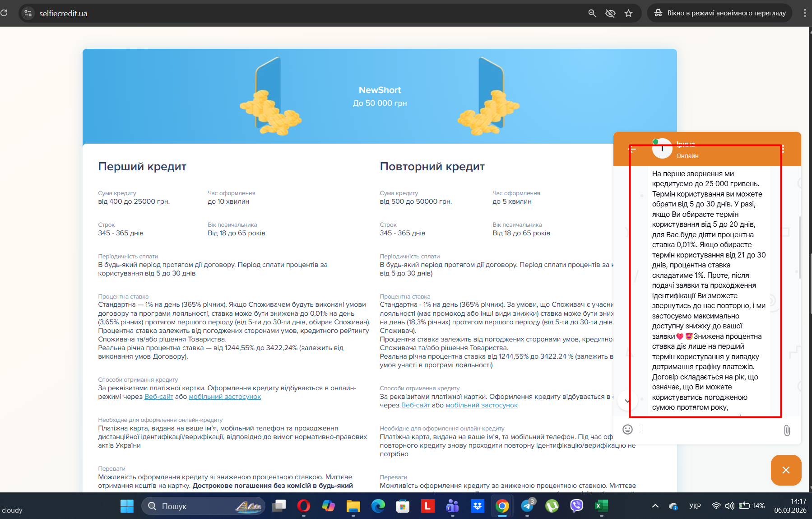Open Веб-сайт link under Перший кредит
Screen dimensions: 812x519
pos(159,397)
